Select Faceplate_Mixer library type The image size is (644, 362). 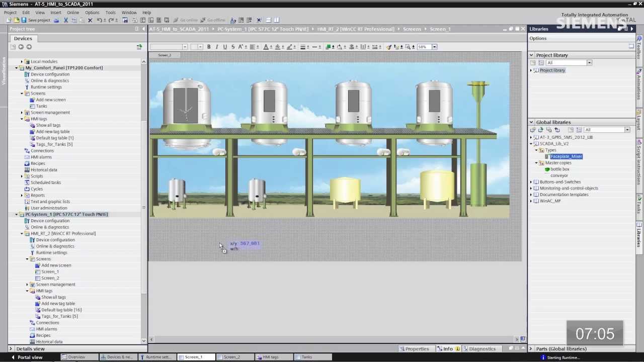click(566, 156)
